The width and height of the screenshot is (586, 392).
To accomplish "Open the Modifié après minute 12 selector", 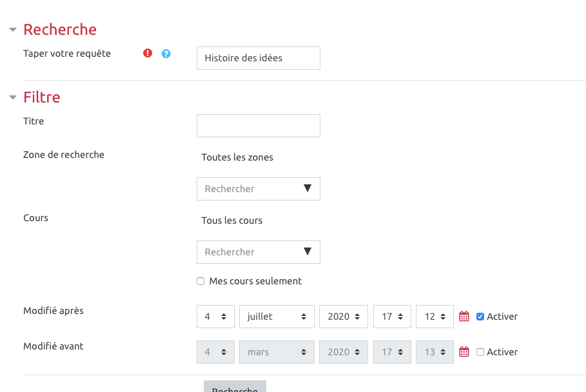I will coord(435,317).
